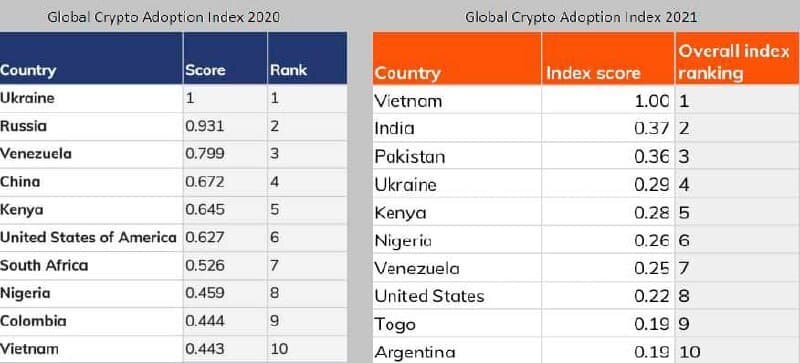Click the Overall index ranking header
This screenshot has height=363, width=800.
737,58
